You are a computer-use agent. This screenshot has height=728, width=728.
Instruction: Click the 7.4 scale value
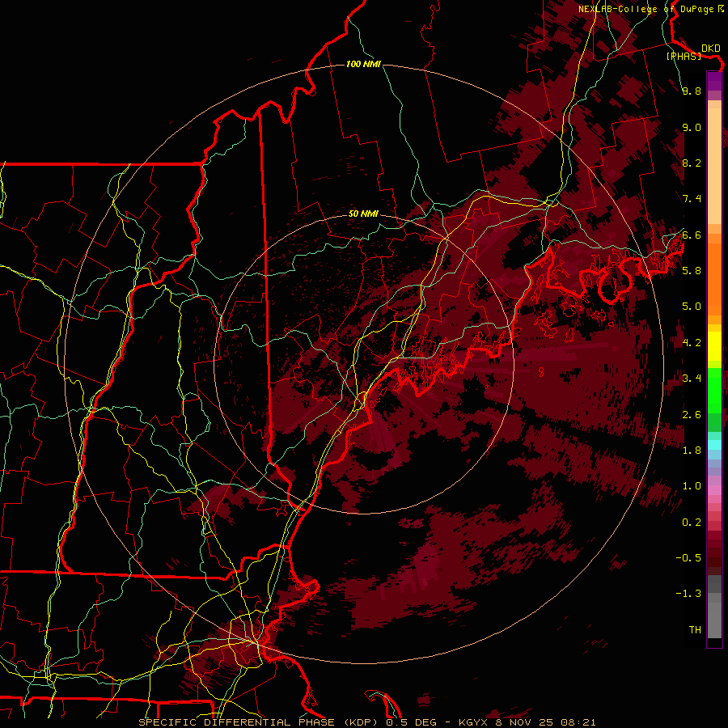(692, 199)
